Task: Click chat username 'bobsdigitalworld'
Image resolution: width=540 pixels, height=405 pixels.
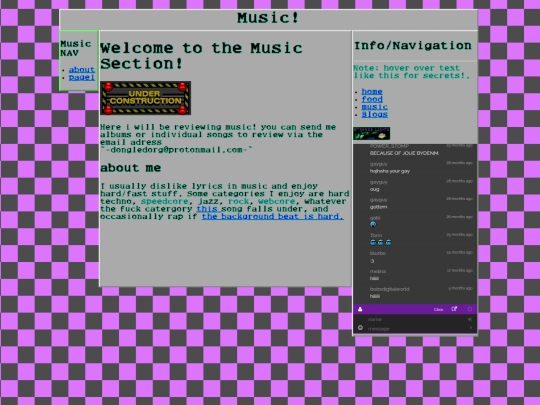Action: 390,289
